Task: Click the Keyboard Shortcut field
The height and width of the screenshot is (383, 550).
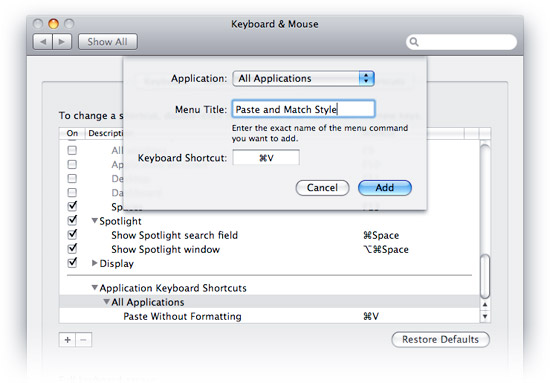Action: pos(266,157)
